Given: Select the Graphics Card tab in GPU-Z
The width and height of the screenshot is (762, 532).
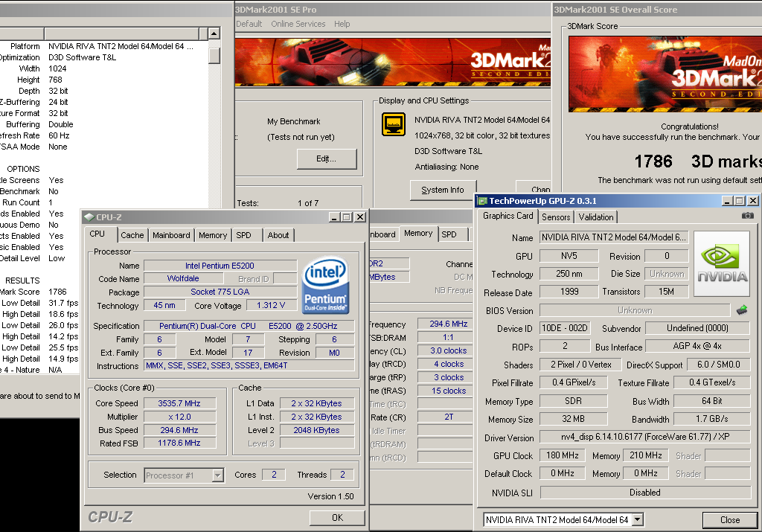Looking at the screenshot, I should (x=508, y=216).
